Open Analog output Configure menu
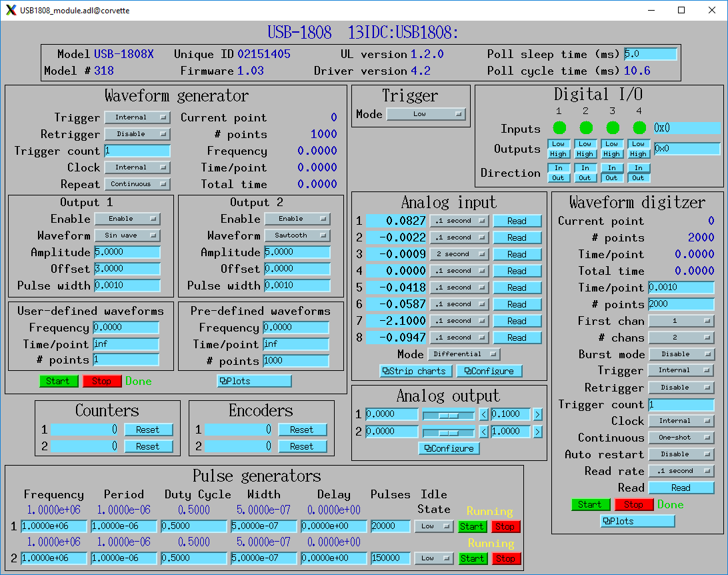 click(449, 449)
